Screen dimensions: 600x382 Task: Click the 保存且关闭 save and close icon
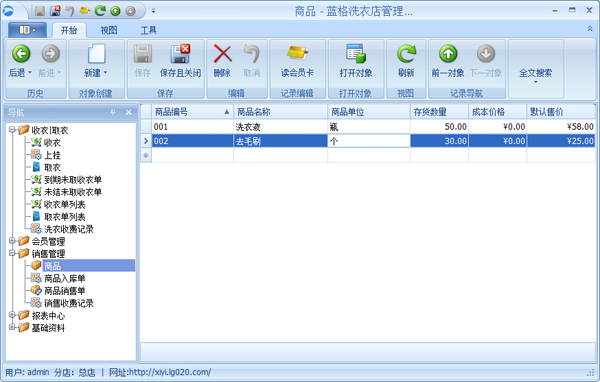coord(180,54)
